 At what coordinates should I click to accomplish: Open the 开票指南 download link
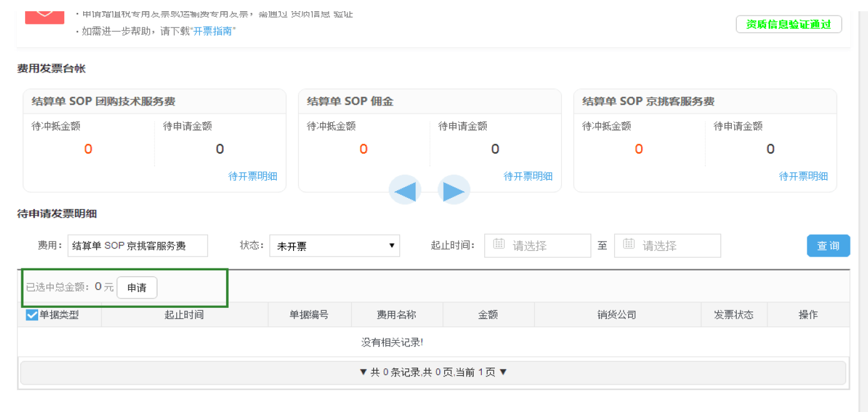pos(213,31)
